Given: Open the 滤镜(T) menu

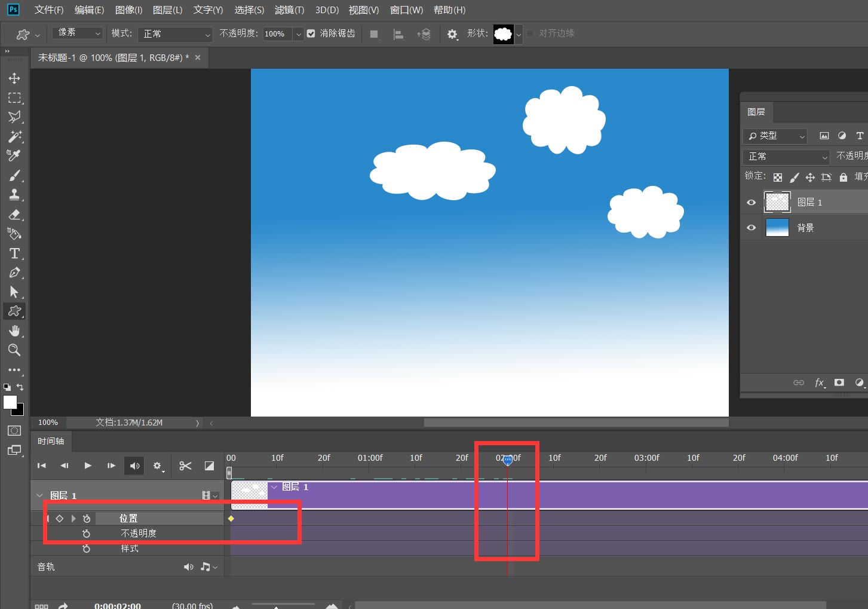Looking at the screenshot, I should (x=289, y=10).
